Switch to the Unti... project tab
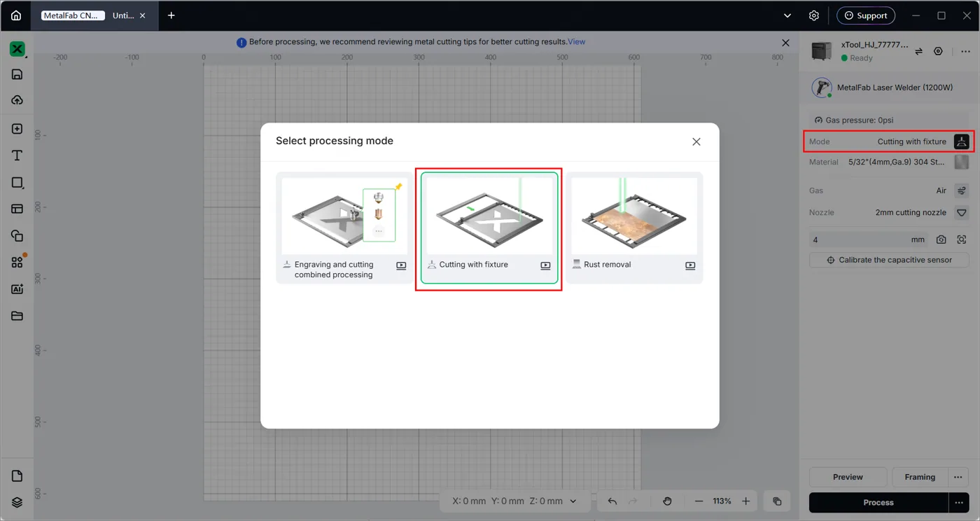Screen dimensions: 980x521 tap(123, 15)
